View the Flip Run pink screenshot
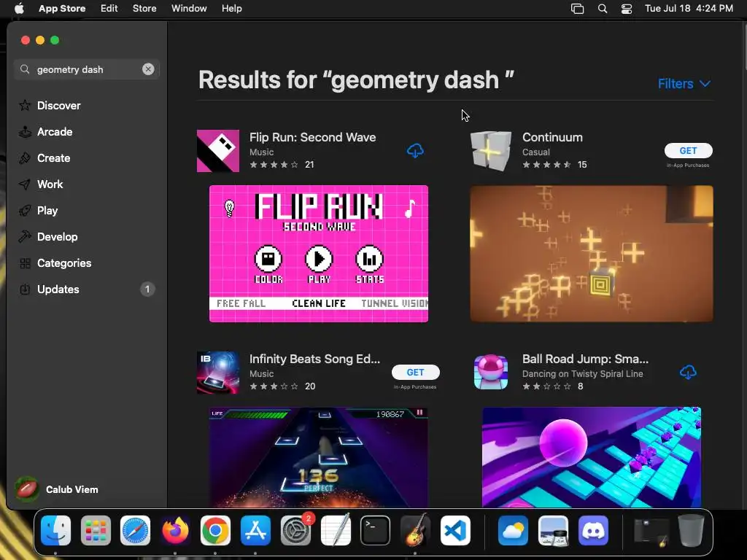 319,254
